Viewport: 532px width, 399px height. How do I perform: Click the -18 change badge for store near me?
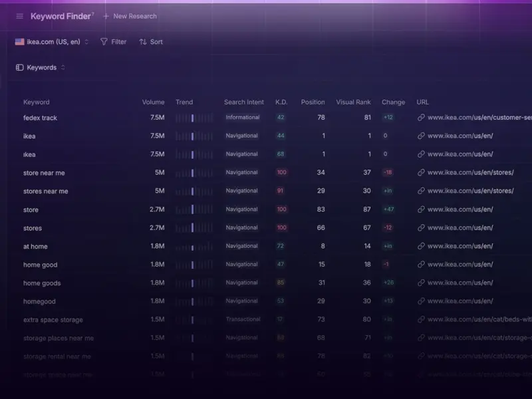(x=388, y=172)
